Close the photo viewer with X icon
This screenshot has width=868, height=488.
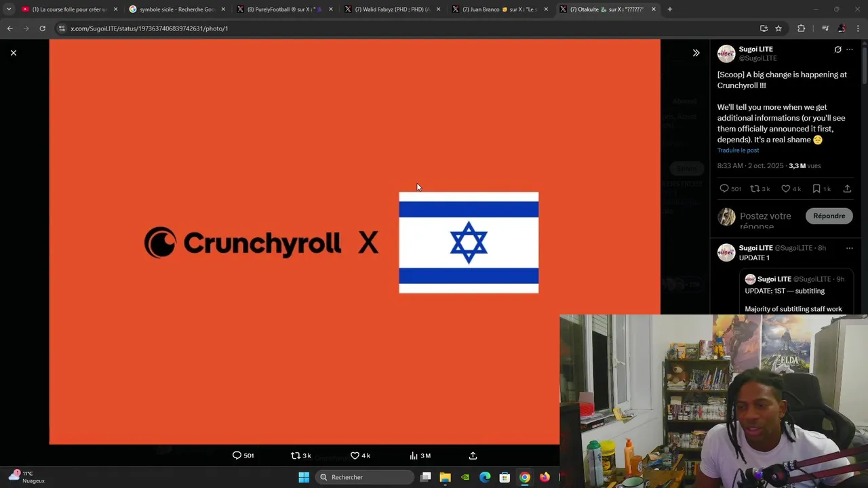coord(13,53)
